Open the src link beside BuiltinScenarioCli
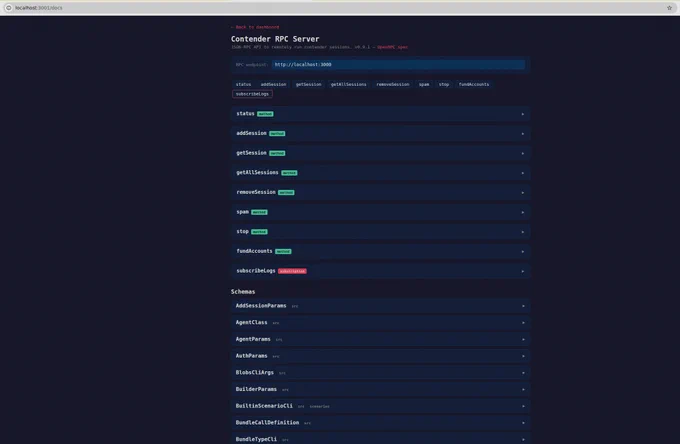The image size is (680, 444). 301,406
